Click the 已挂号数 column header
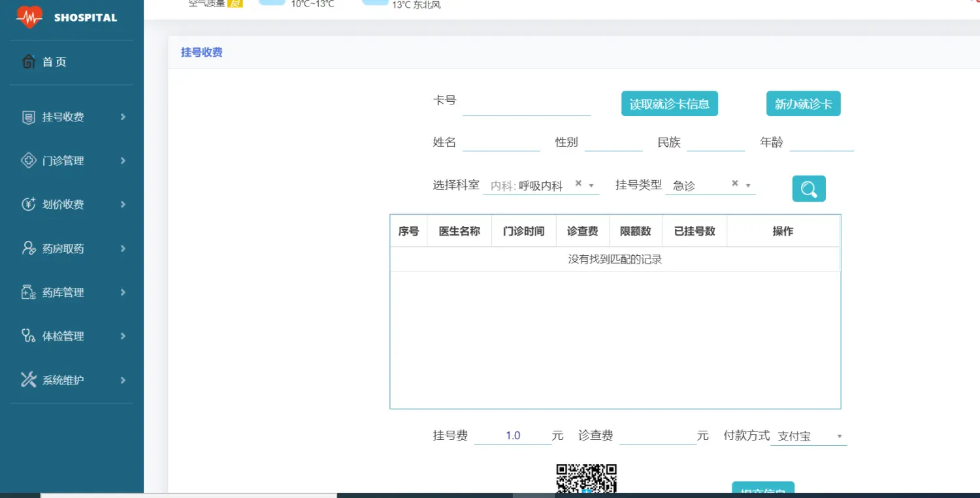Viewport: 980px width, 498px height. click(694, 231)
